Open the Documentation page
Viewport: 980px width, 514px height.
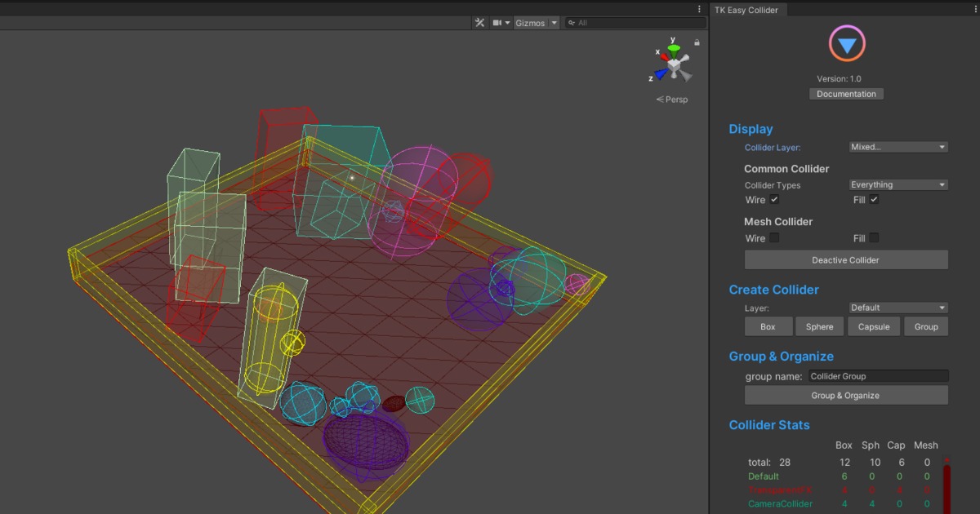point(846,93)
